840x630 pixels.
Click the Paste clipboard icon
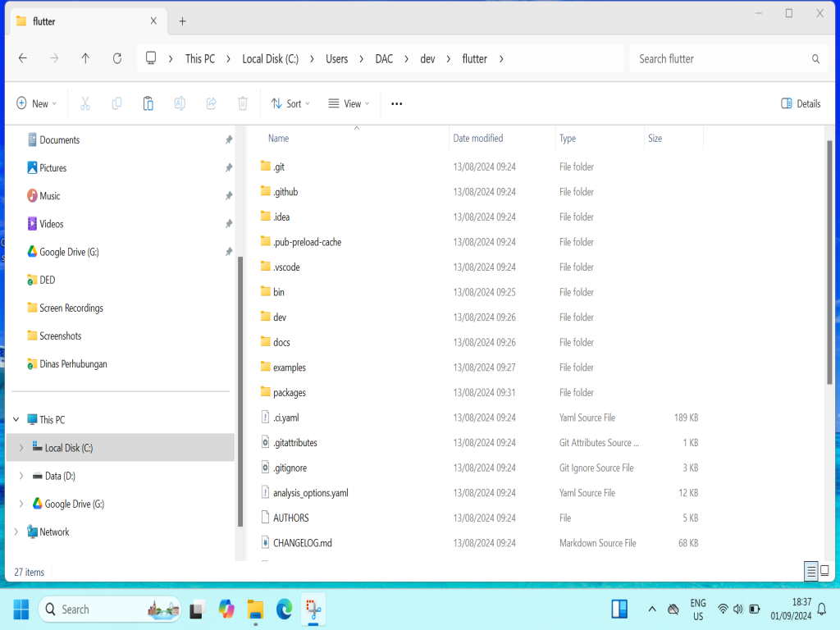click(x=148, y=103)
